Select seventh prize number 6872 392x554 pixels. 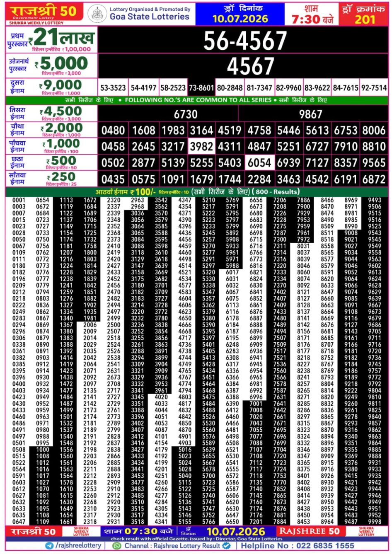pos(374,179)
